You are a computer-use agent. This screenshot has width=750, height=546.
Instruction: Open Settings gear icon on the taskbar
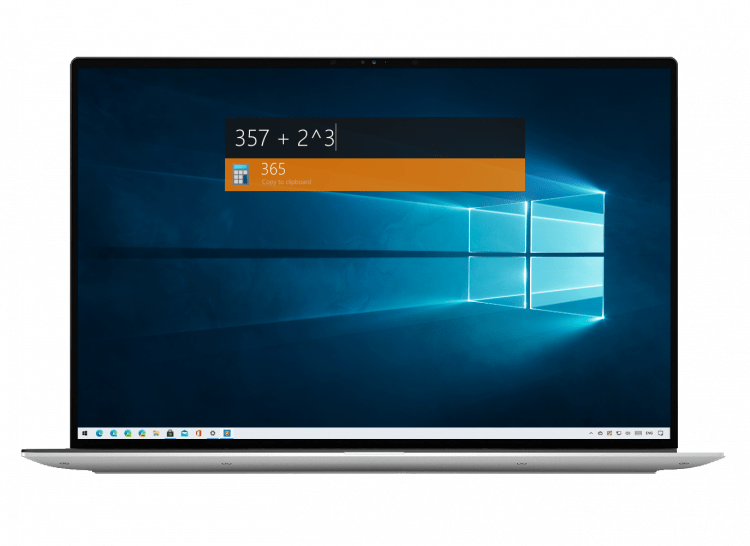click(213, 433)
